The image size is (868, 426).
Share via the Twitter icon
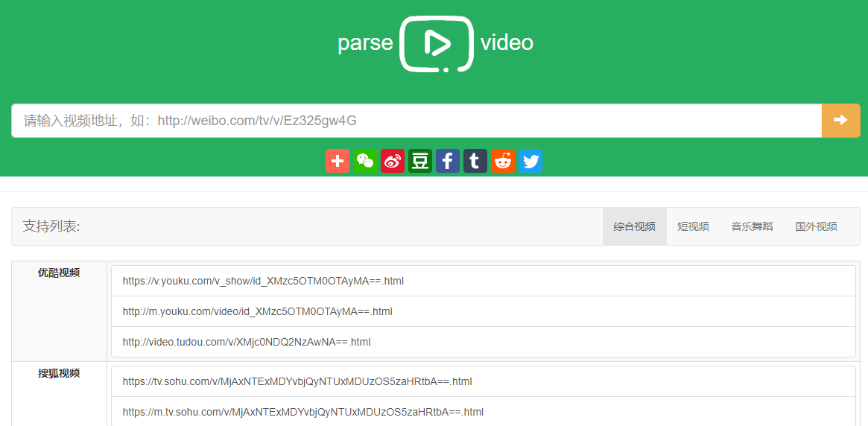530,161
